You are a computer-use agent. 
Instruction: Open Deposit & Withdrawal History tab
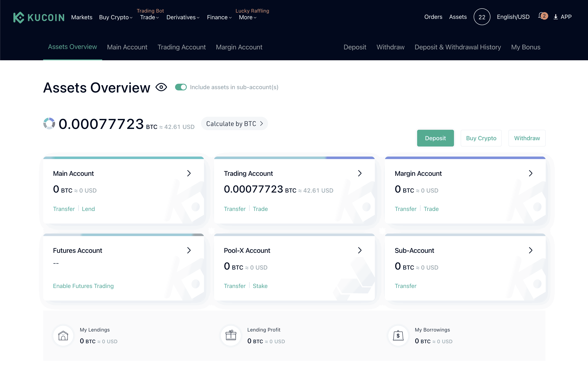point(458,47)
